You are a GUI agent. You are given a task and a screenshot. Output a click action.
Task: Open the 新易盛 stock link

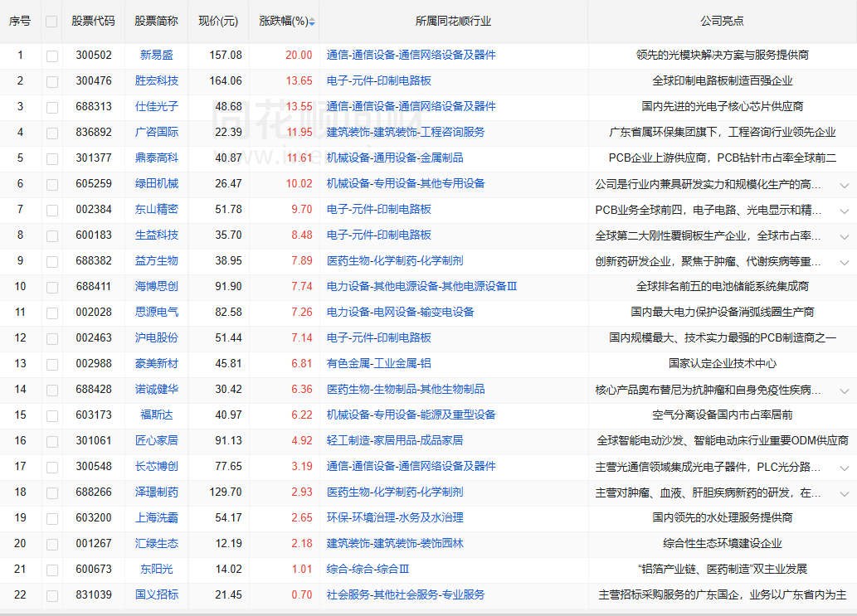[156, 56]
